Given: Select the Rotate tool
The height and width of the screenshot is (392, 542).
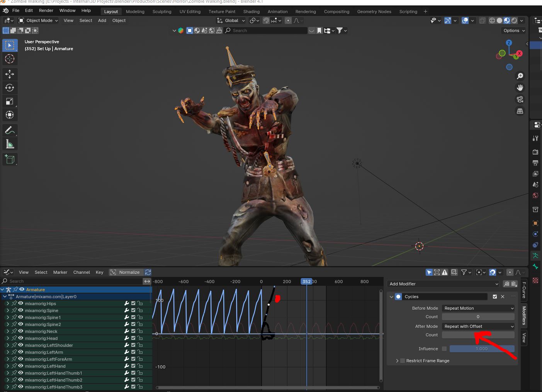Looking at the screenshot, I should point(10,88).
